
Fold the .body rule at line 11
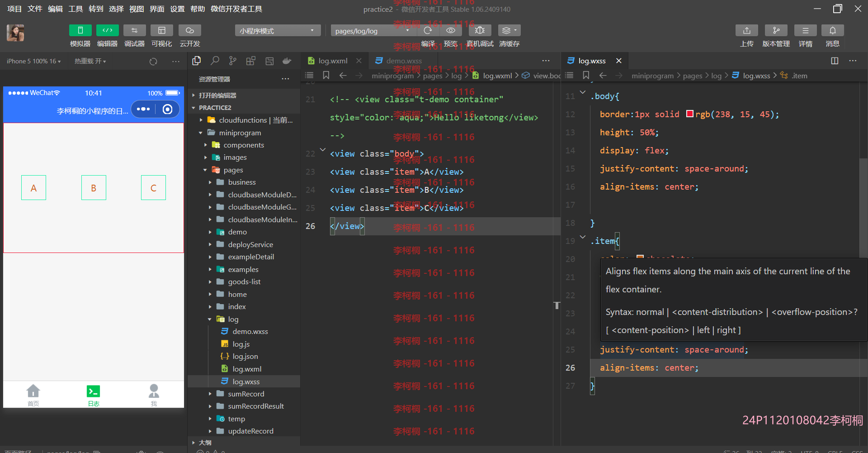click(x=583, y=92)
